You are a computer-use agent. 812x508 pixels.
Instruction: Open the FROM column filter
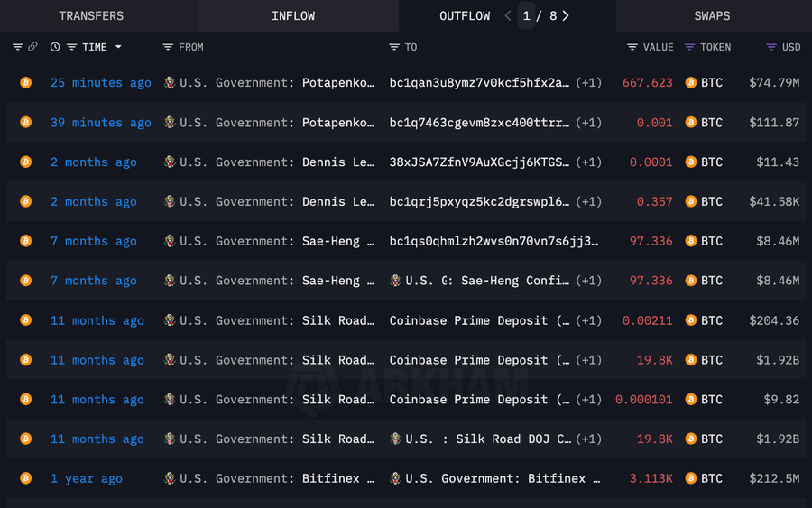pos(168,47)
